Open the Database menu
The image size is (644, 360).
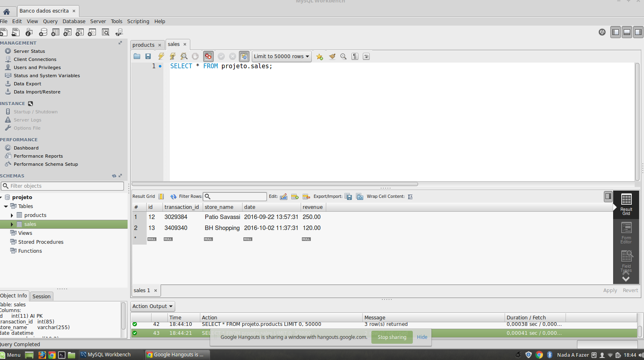(x=74, y=22)
